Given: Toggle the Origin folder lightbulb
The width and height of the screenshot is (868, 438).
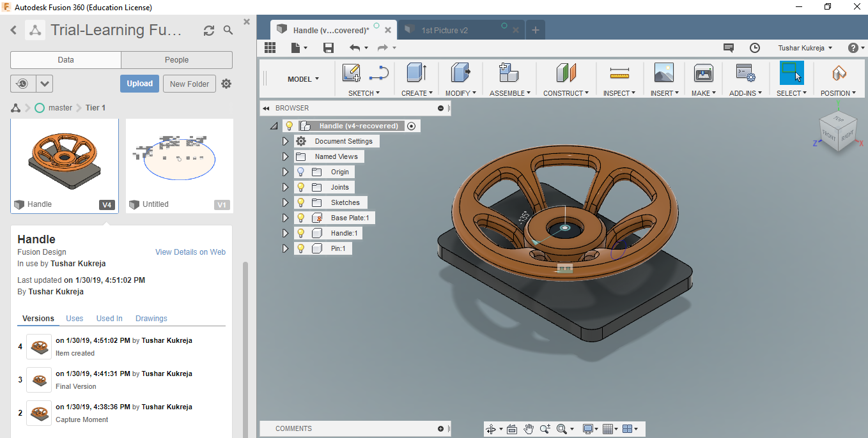Looking at the screenshot, I should pos(300,172).
